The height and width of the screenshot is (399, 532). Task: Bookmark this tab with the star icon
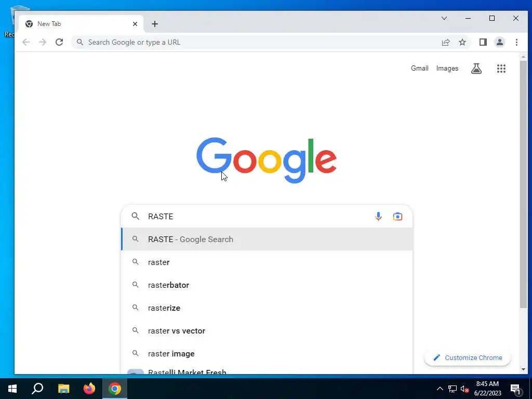pos(462,42)
